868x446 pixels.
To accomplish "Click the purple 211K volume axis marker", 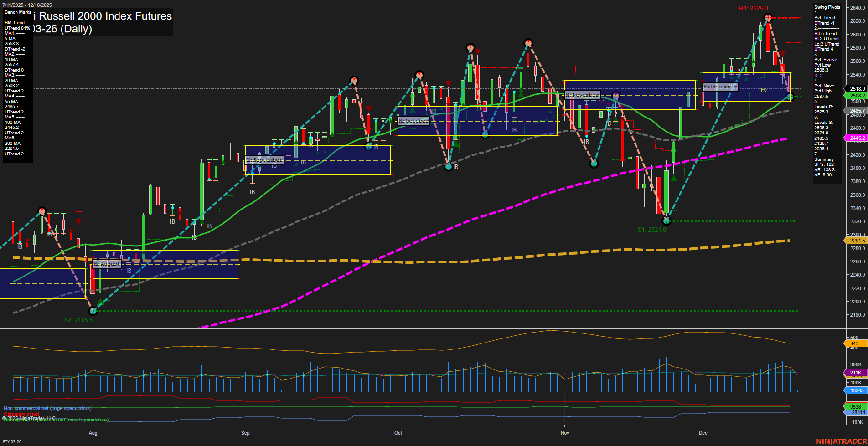I will [856, 373].
